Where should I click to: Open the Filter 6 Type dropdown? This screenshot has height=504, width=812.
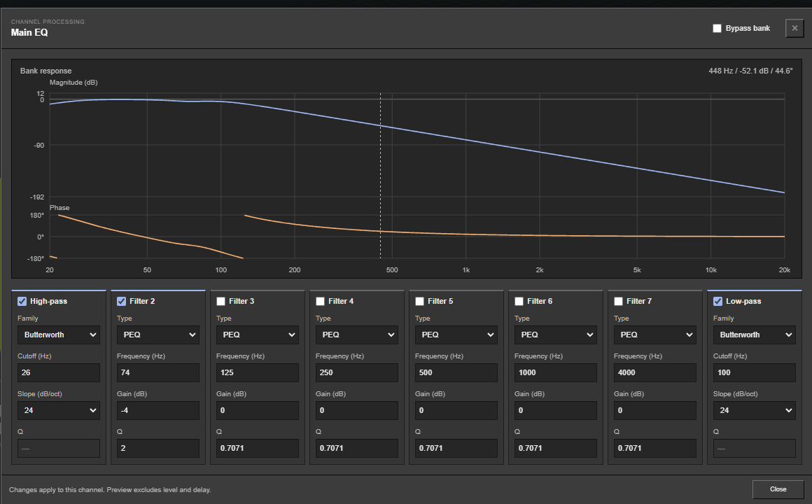(556, 335)
